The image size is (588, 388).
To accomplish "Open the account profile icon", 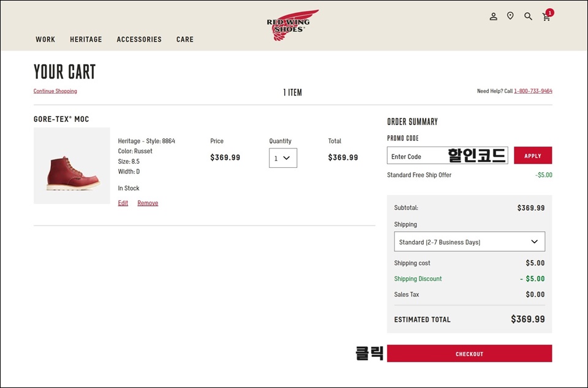I will click(x=494, y=16).
